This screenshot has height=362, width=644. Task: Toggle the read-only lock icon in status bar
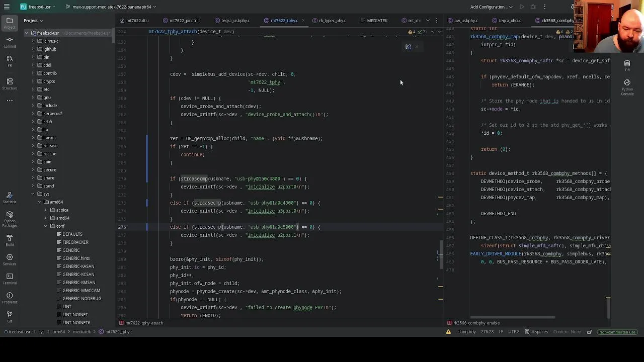tap(589, 332)
